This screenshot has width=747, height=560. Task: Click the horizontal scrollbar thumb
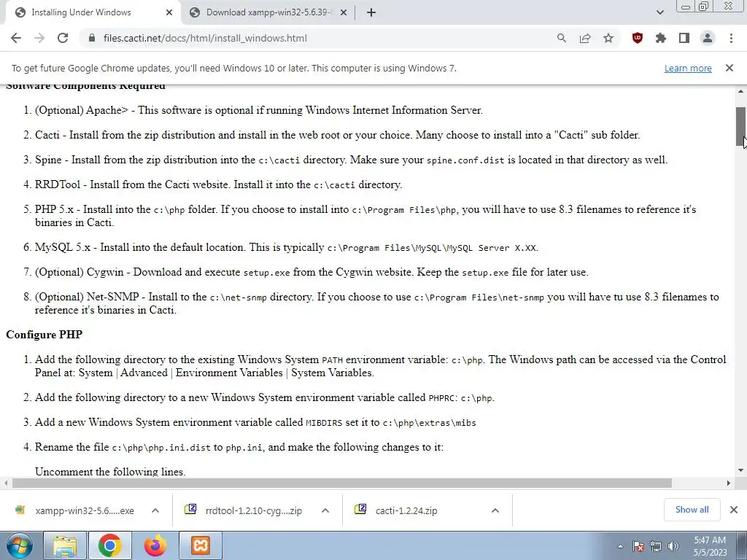pos(342,483)
